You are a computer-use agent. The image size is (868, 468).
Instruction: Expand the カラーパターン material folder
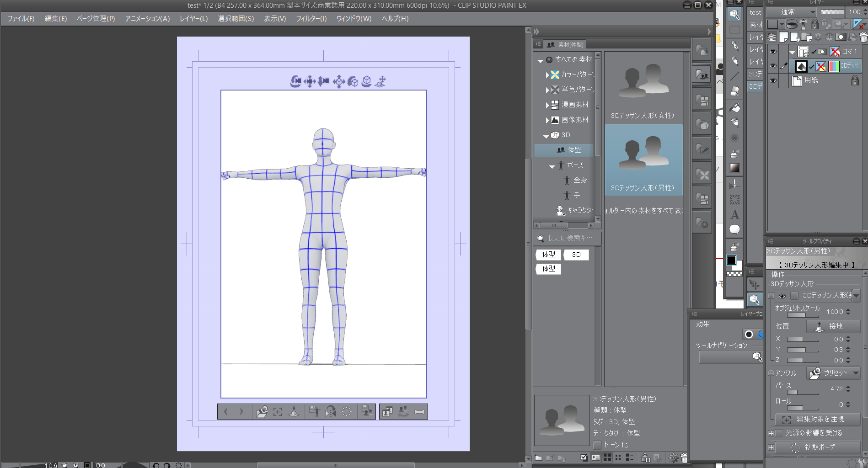click(547, 74)
